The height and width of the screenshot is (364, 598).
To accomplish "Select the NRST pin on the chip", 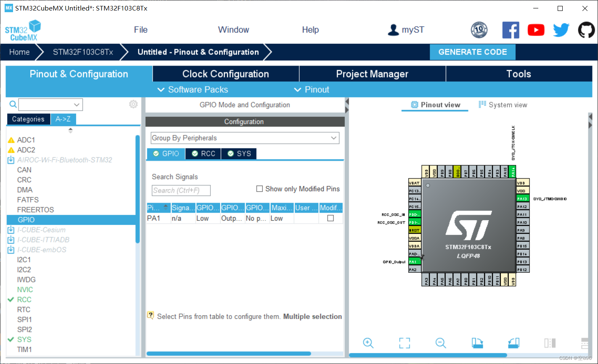I will pos(414,230).
